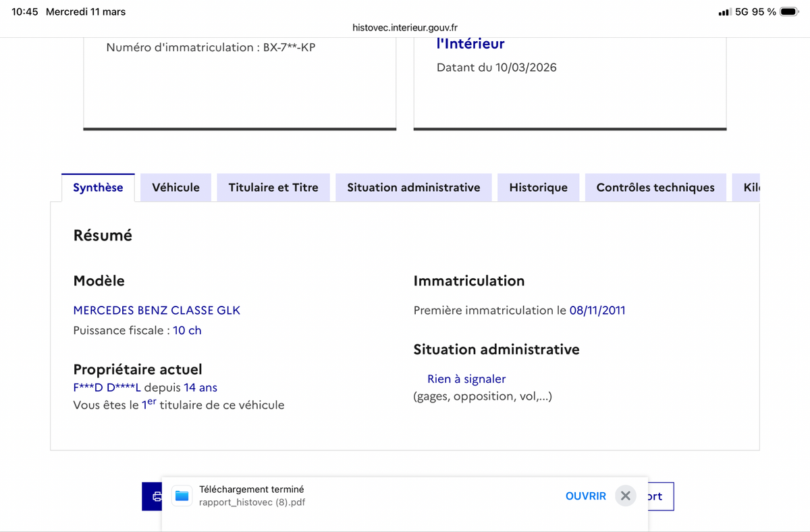Tap the cellular signal bars icon
Image resolution: width=810 pixels, height=532 pixels.
tap(724, 12)
